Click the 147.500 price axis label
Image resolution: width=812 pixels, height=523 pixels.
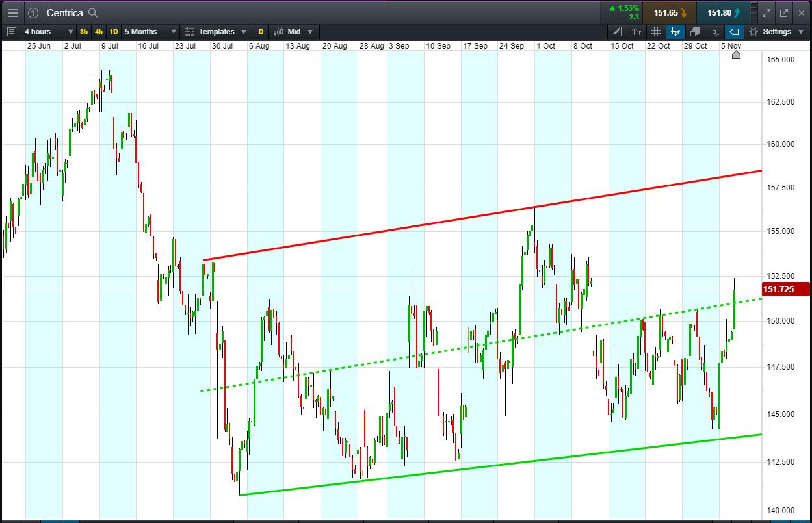[779, 367]
